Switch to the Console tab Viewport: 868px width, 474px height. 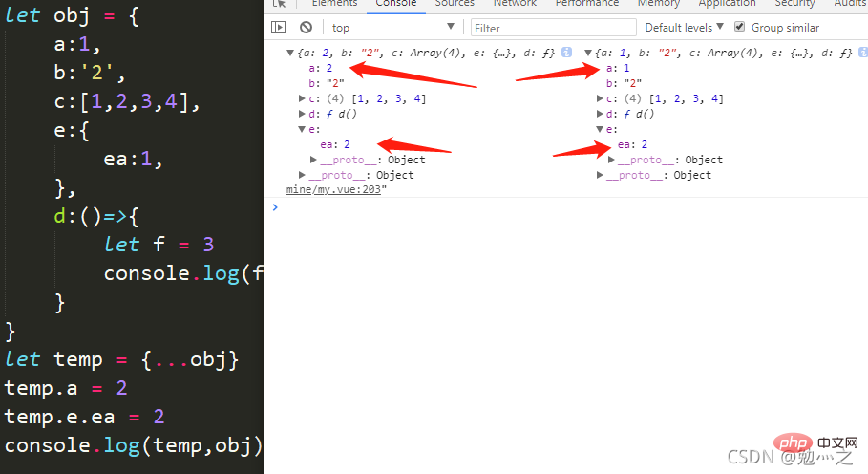[x=395, y=3]
